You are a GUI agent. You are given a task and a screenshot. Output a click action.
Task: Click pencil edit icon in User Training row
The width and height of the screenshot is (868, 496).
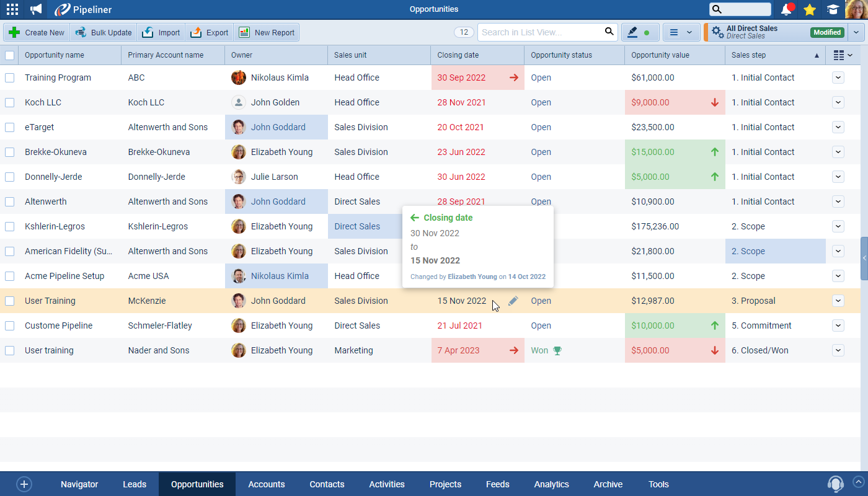[513, 301]
